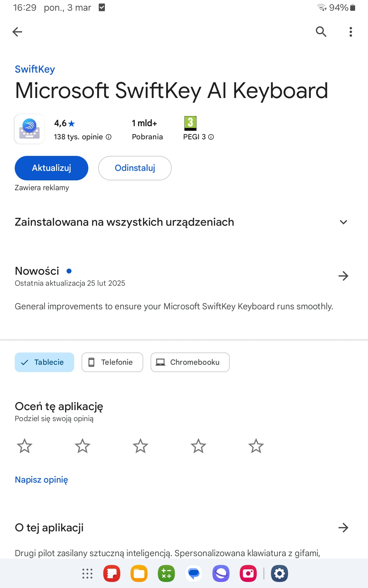The height and width of the screenshot is (588, 368).
Task: Open Nowości details arrow
Action: pos(343,276)
